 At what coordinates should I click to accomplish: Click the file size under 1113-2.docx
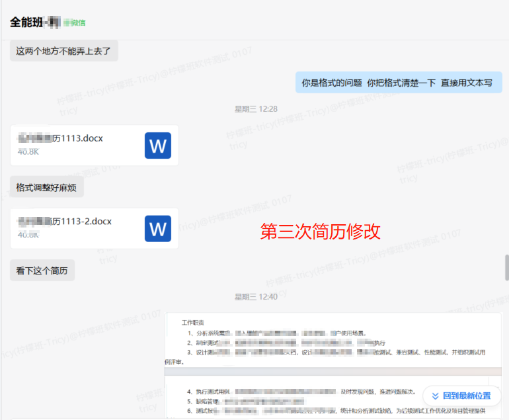(x=28, y=234)
